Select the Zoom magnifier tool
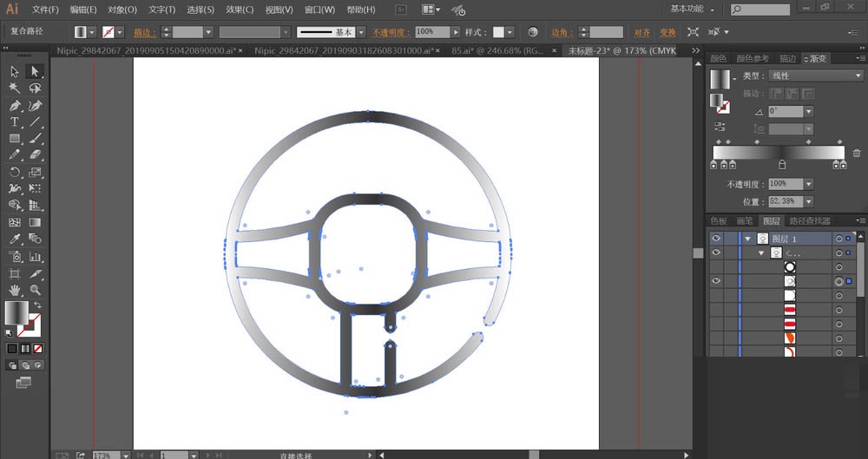868x459 pixels. pos(35,290)
